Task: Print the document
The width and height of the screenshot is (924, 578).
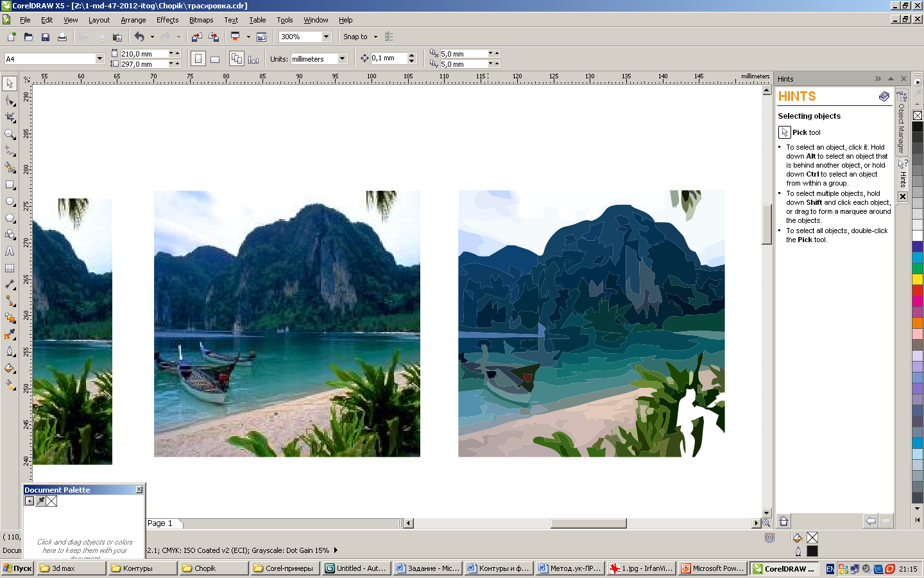Action: pos(62,37)
